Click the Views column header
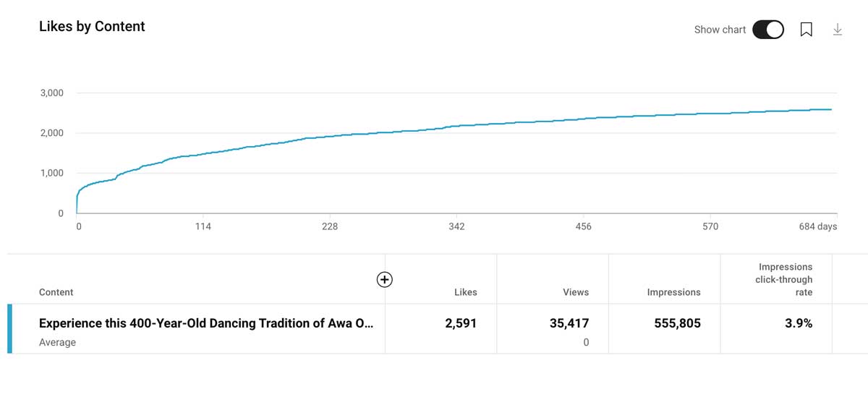Image resolution: width=868 pixels, height=405 pixels. (576, 292)
